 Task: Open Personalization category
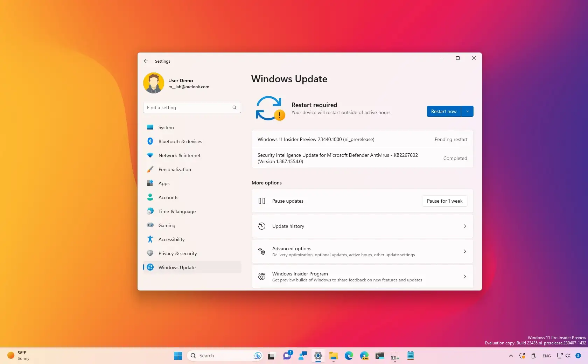pyautogui.click(x=192, y=169)
